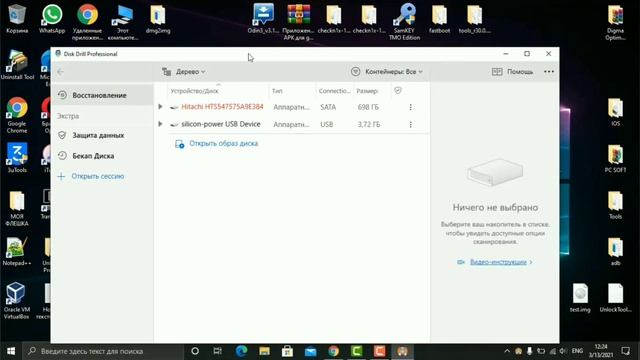Open Microsoft Edge from taskbar

pyautogui.click(x=242, y=351)
